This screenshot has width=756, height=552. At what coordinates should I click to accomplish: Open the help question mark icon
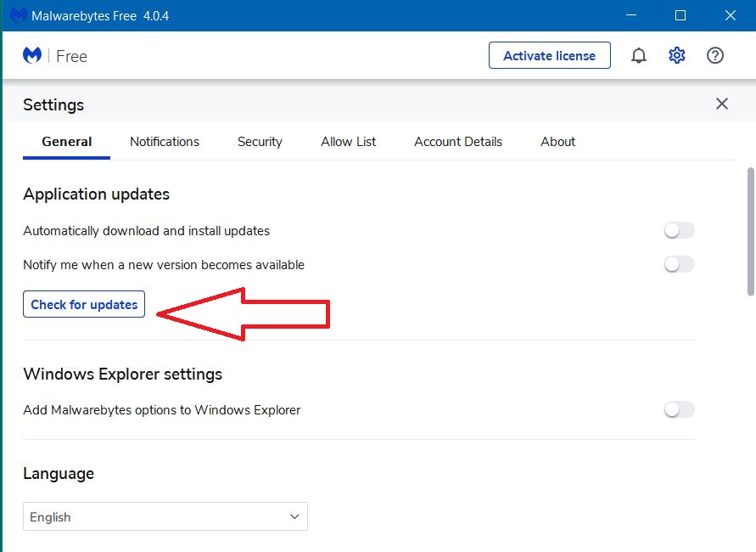[714, 55]
